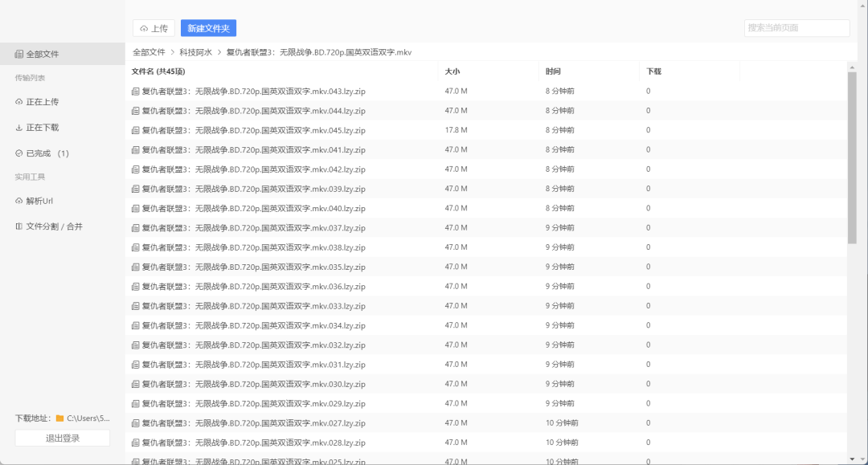Click the upload button with cloud icon
This screenshot has width=868, height=465.
tap(154, 28)
